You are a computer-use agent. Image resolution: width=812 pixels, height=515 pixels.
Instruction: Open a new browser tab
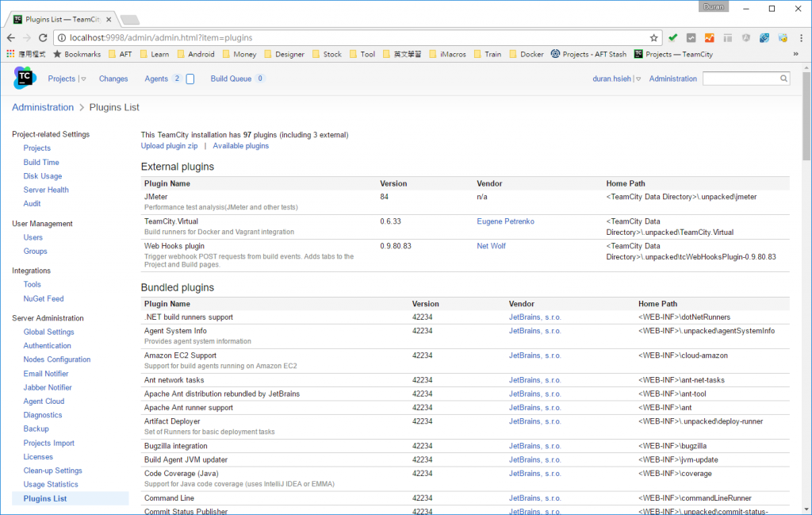coord(130,20)
